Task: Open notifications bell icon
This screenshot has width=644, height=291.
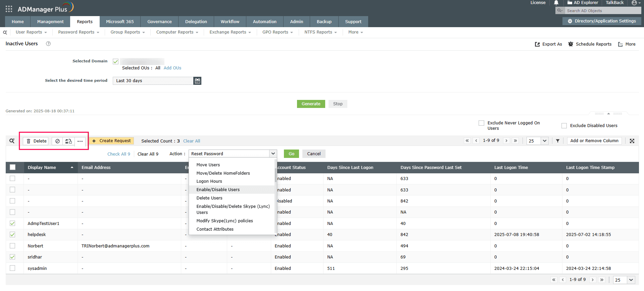Action: tap(556, 3)
